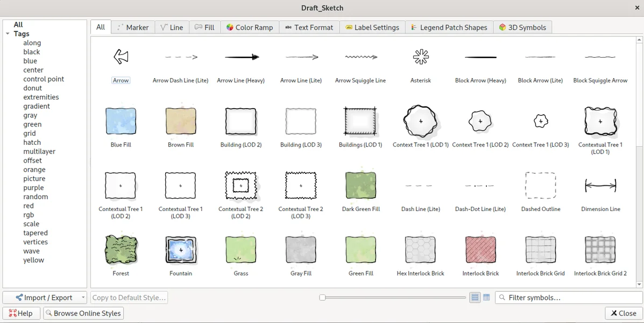
Task: Select the gradient tag in the list
Action: [x=37, y=106]
